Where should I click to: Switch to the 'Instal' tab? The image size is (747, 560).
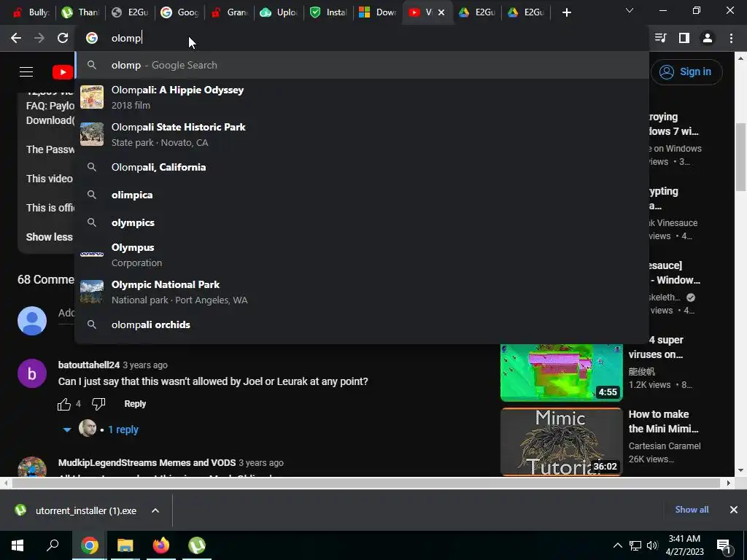point(329,12)
